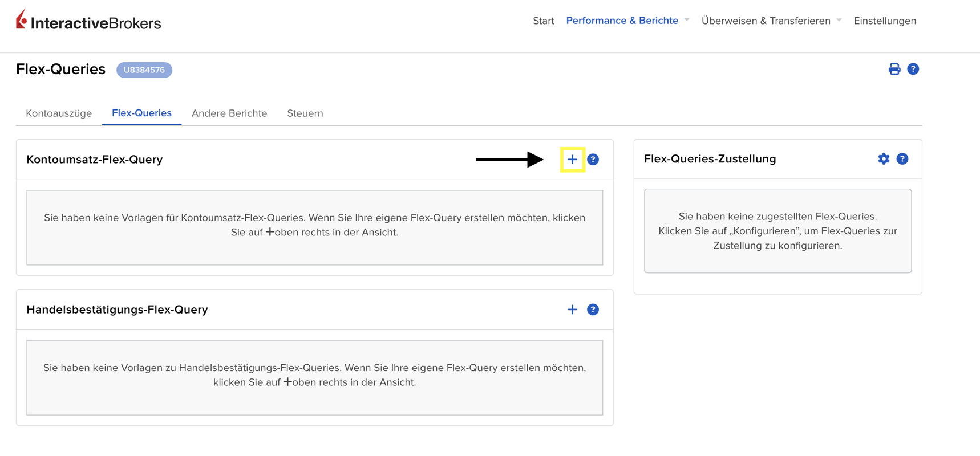Select the Flex-Queries tab
Image resolution: width=980 pixels, height=456 pixels.
point(141,113)
